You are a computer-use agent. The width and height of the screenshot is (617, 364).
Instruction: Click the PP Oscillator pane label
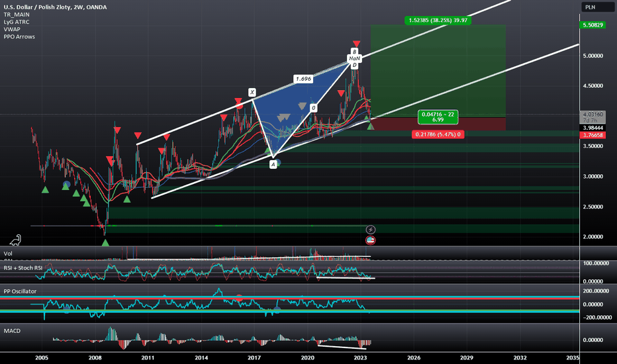pyautogui.click(x=20, y=291)
